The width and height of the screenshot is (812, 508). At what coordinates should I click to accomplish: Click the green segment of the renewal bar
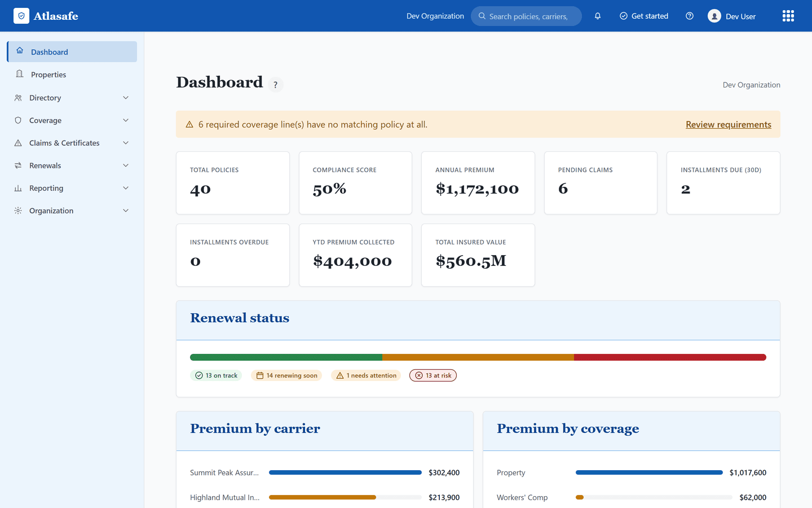click(286, 357)
